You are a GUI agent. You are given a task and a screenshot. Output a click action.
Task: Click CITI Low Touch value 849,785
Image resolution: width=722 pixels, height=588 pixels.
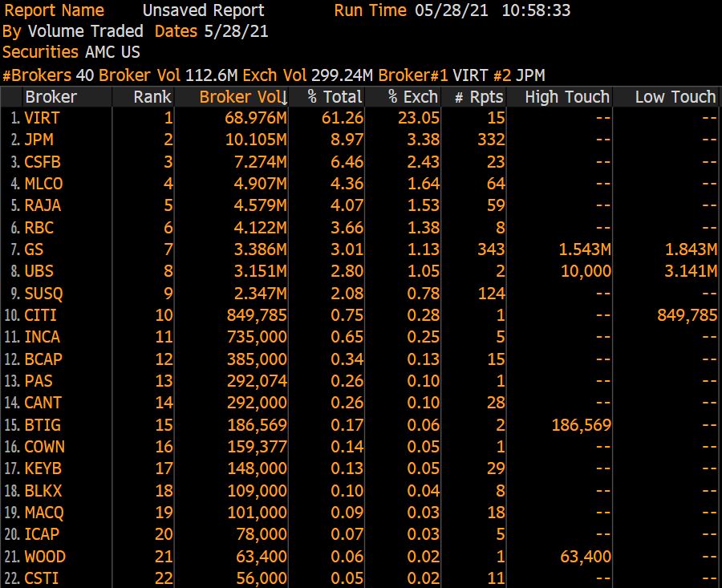tap(688, 315)
